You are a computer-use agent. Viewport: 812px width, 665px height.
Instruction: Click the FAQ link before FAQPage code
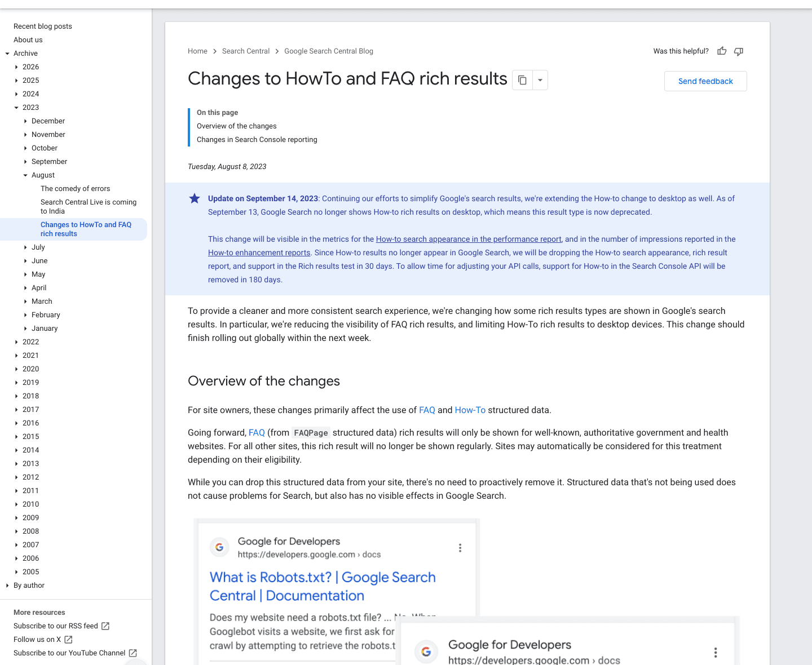coord(257,433)
